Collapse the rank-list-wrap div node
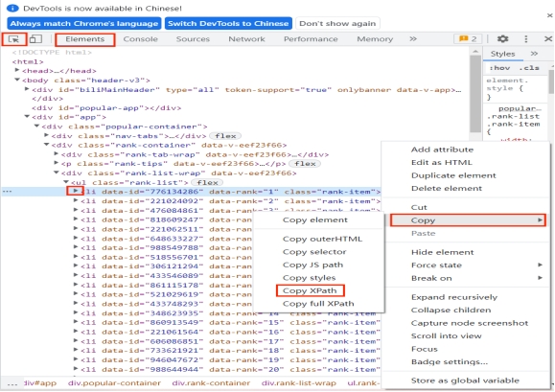Viewport: 555px width, 392px height. [57, 173]
